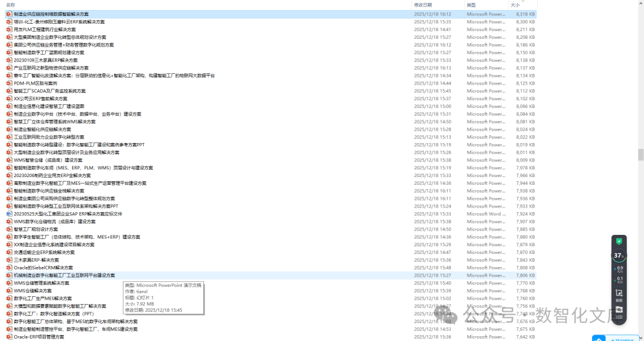Screen dimensions: 644x341
Task: Select file WMS数字化仓储物流（成品库）建设方案
Action: tap(55, 221)
